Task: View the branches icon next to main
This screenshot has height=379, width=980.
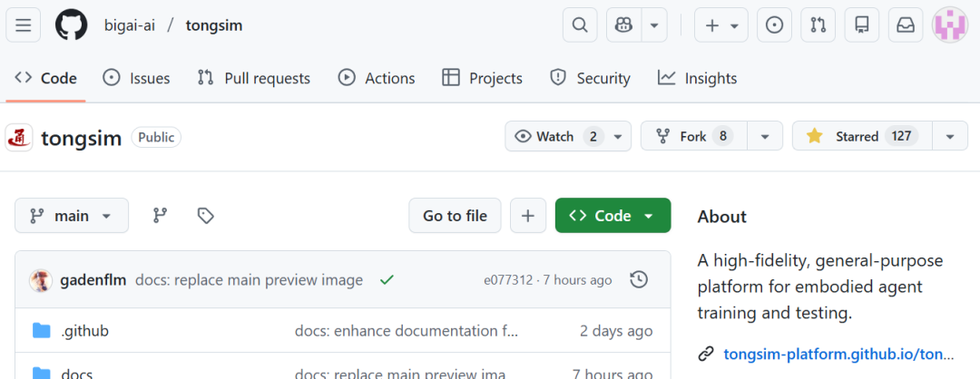Action: (161, 216)
